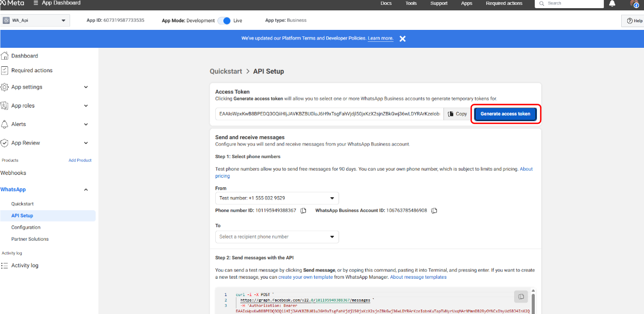Image resolution: width=644 pixels, height=314 pixels.
Task: Open Dashboard from the sidebar
Action: [x=24, y=56]
